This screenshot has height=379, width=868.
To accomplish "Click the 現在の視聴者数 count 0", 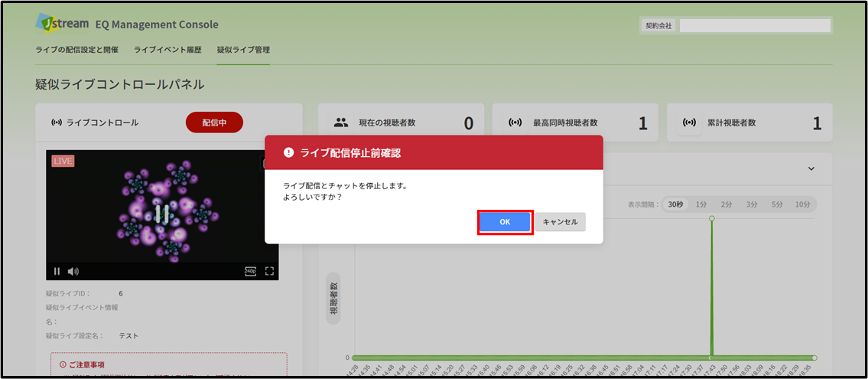I will click(468, 123).
